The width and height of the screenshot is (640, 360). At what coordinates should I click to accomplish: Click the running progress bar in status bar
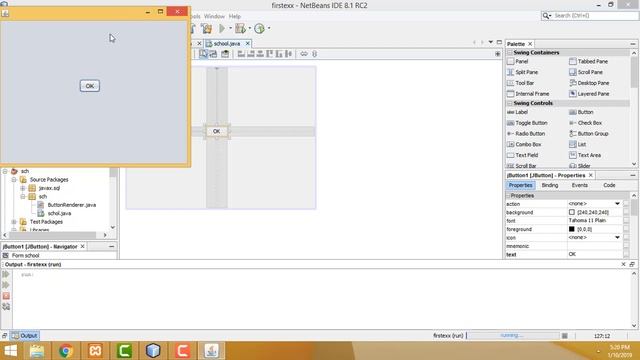513,336
